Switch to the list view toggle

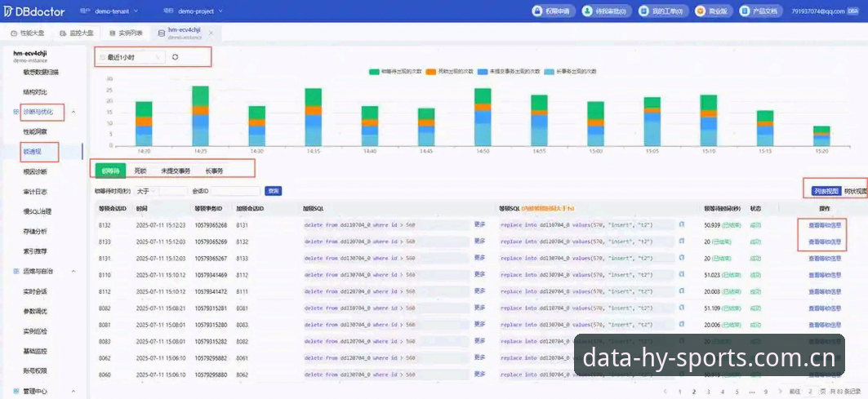click(x=826, y=191)
